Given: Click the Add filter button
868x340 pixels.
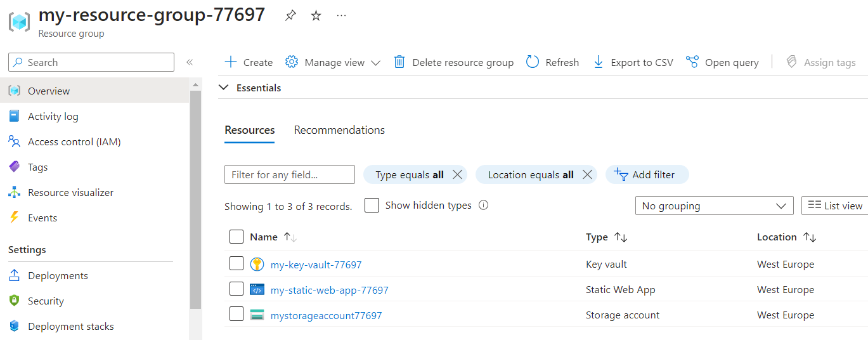Looking at the screenshot, I should [x=647, y=175].
